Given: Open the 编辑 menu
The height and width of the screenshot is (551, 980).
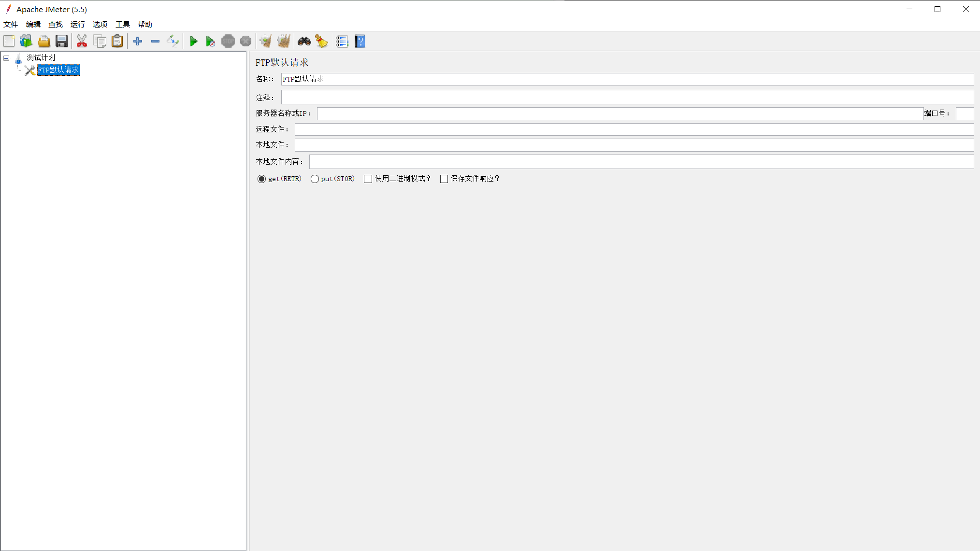Looking at the screenshot, I should tap(33, 25).
